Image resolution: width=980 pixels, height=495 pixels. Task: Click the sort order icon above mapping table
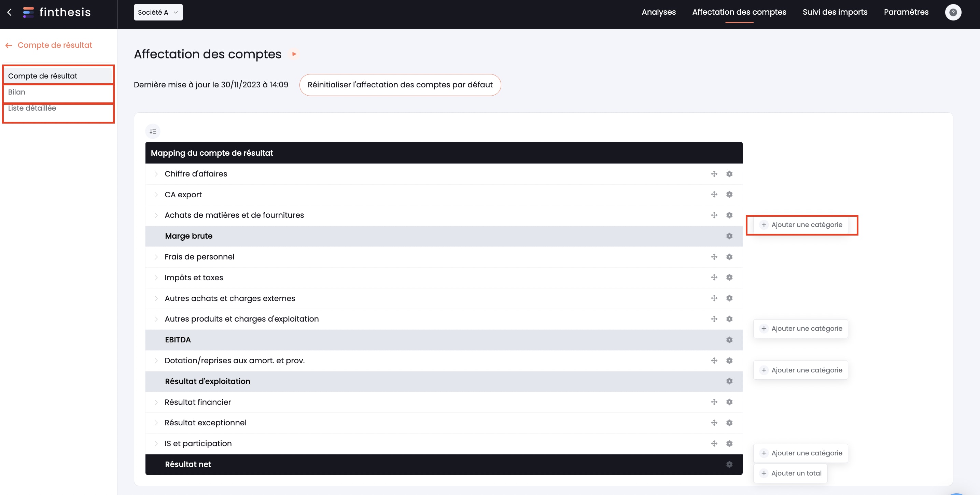pos(153,131)
